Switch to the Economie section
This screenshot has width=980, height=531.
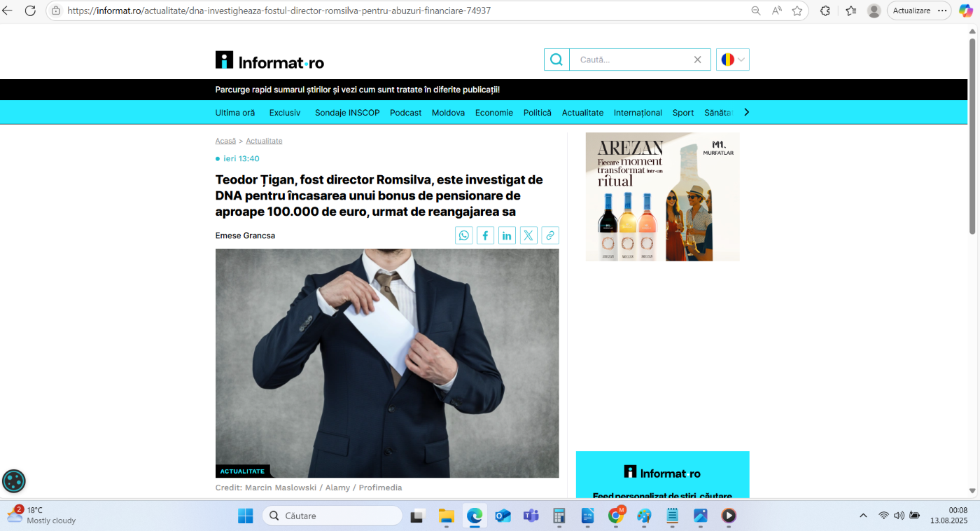[494, 112]
